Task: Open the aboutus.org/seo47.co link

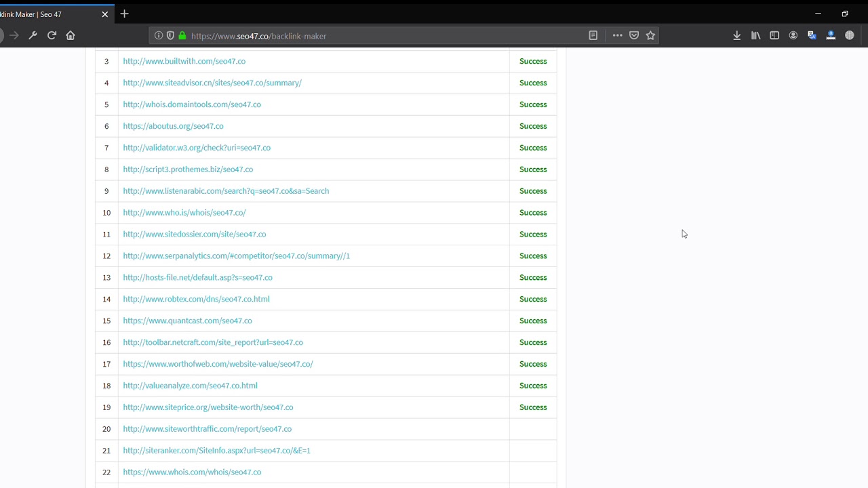Action: (x=173, y=126)
